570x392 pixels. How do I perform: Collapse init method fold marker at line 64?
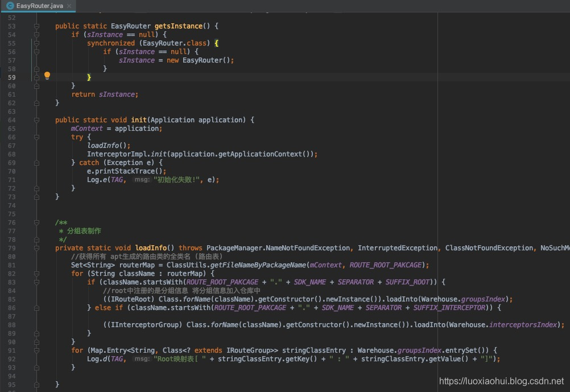tap(37, 120)
